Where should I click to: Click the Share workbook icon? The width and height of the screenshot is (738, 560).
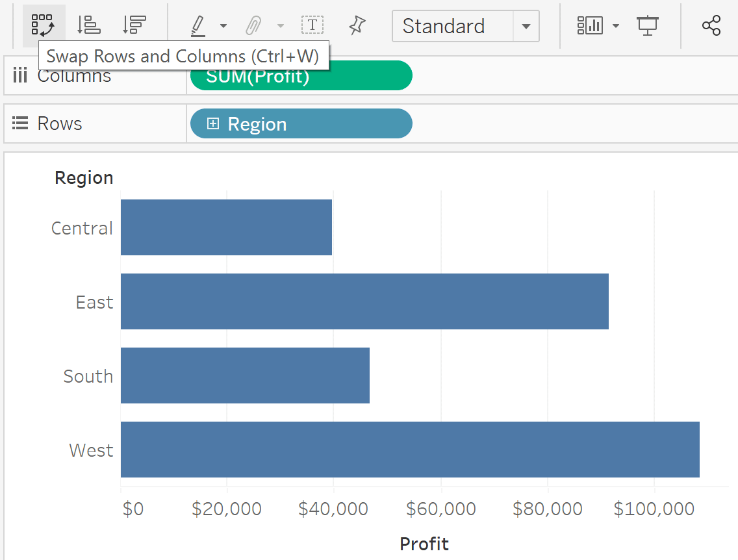[x=711, y=25]
